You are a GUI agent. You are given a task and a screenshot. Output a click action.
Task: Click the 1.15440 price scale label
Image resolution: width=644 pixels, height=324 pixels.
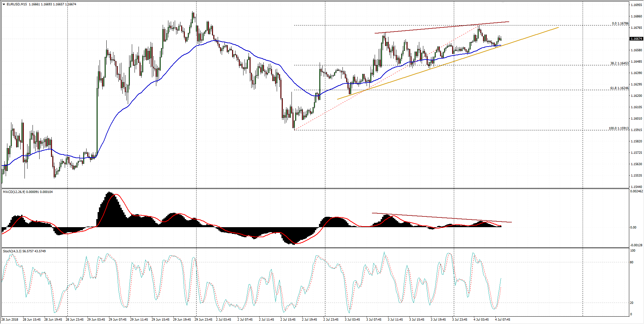coord(636,187)
